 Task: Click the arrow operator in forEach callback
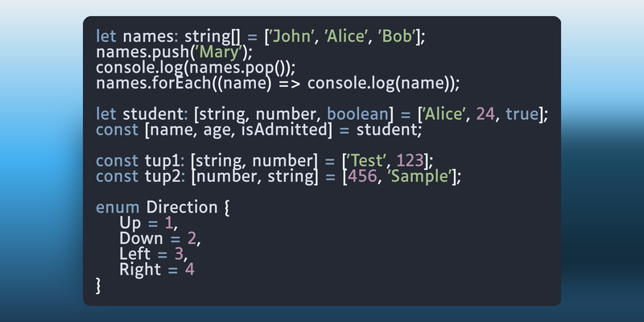pyautogui.click(x=289, y=85)
